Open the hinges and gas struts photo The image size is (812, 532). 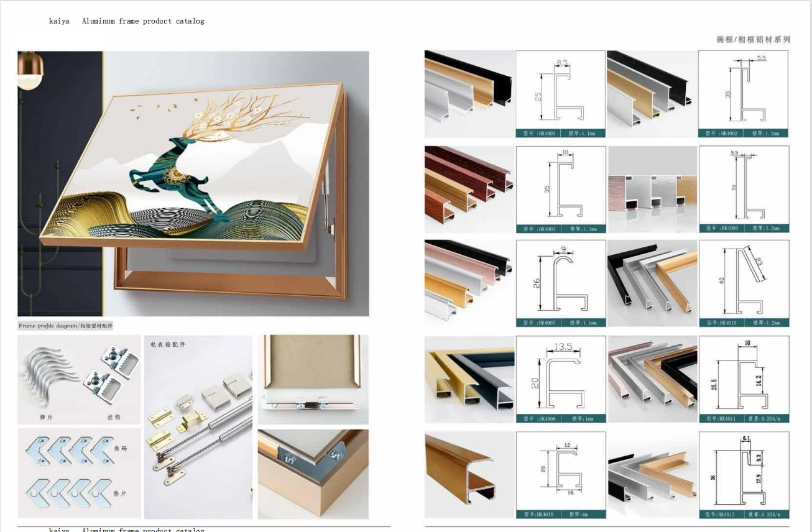(198, 427)
